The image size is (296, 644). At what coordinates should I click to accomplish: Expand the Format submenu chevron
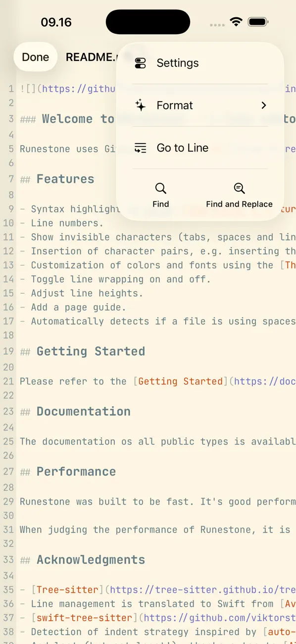click(x=263, y=105)
